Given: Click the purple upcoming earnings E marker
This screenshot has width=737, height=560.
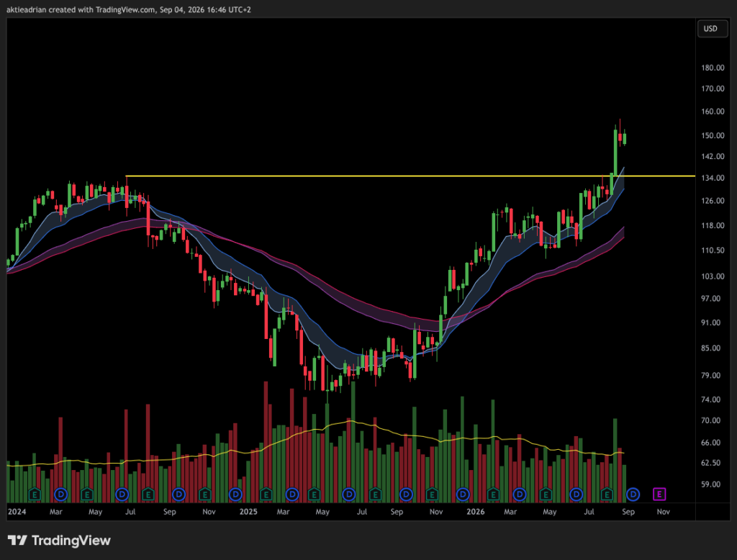Looking at the screenshot, I should pyautogui.click(x=659, y=494).
